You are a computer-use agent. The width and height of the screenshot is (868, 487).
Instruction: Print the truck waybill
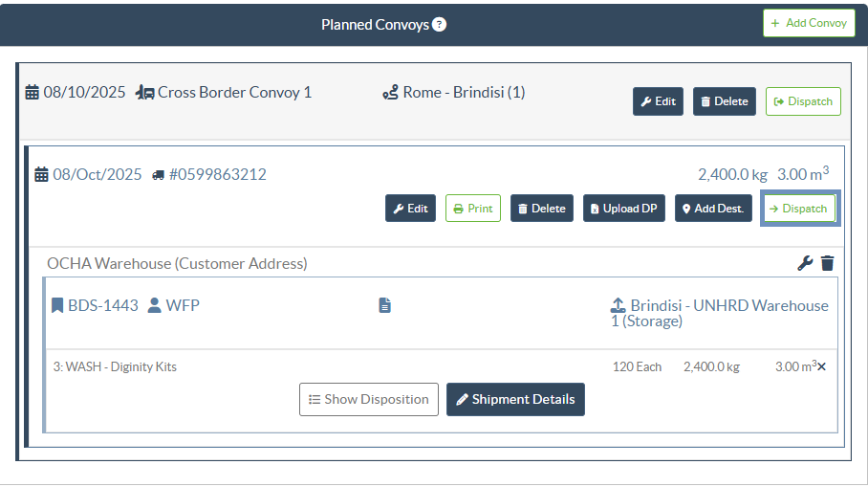click(472, 209)
